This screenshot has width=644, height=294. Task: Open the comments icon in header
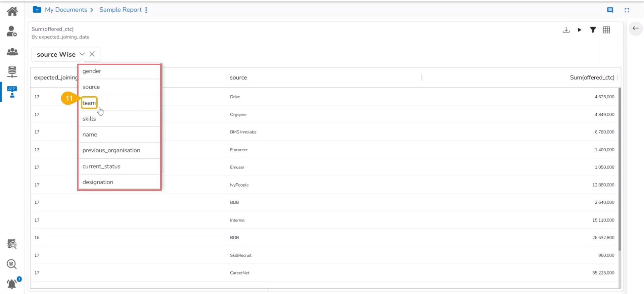[x=610, y=10]
